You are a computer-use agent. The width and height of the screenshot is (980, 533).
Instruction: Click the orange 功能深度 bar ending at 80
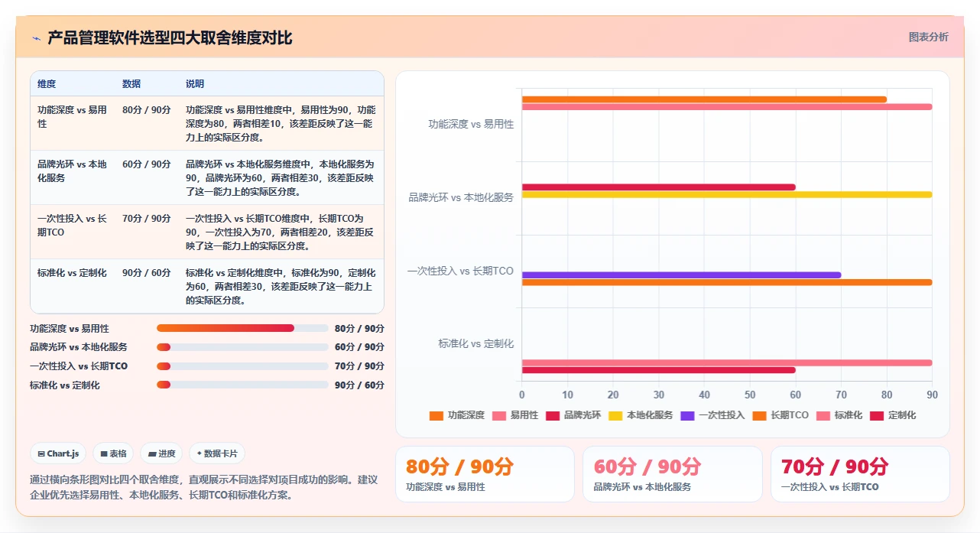click(704, 99)
